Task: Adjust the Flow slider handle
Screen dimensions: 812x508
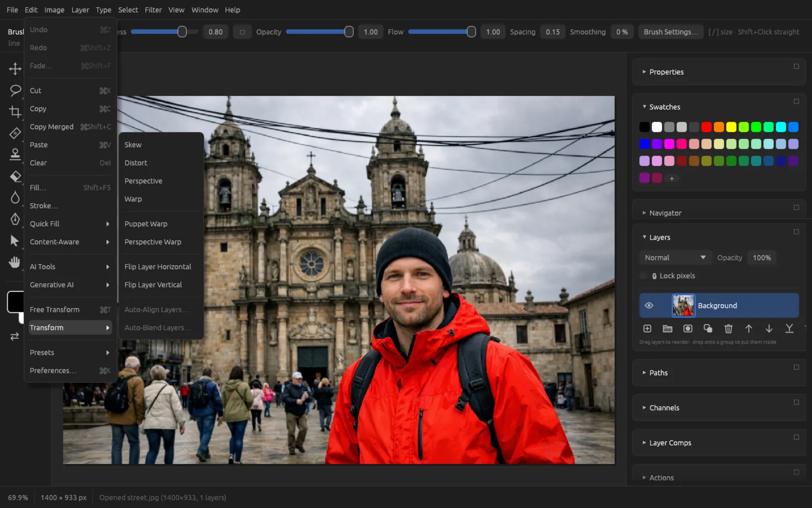Action: click(471, 32)
